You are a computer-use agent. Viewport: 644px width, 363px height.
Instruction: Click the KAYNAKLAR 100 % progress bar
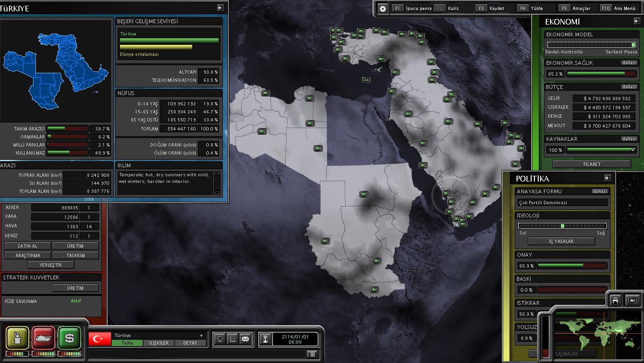coord(601,150)
